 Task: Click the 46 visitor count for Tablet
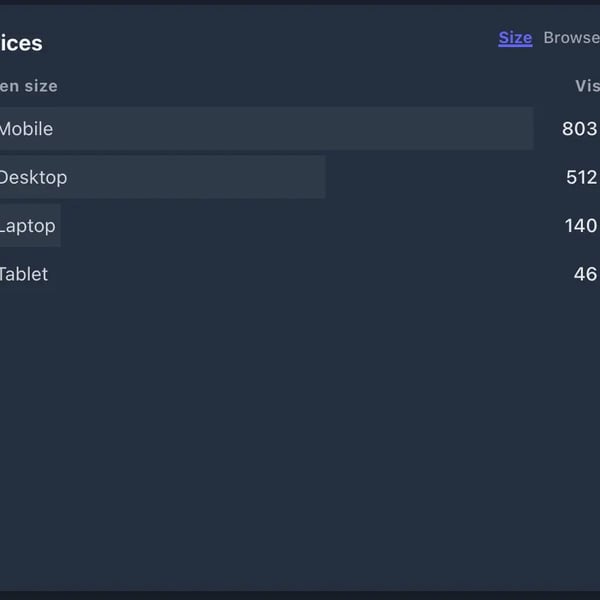(586, 274)
